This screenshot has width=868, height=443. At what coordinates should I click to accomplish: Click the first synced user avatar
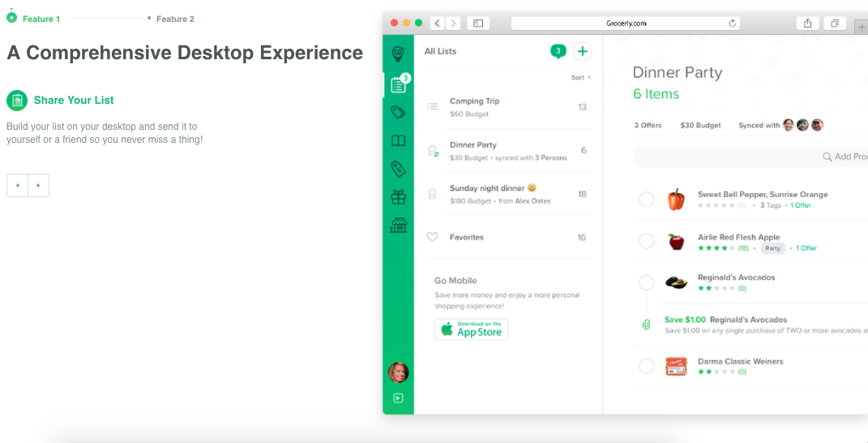click(789, 125)
